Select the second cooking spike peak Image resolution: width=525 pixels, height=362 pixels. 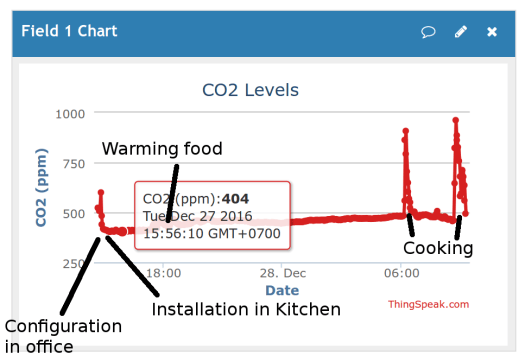tap(455, 120)
